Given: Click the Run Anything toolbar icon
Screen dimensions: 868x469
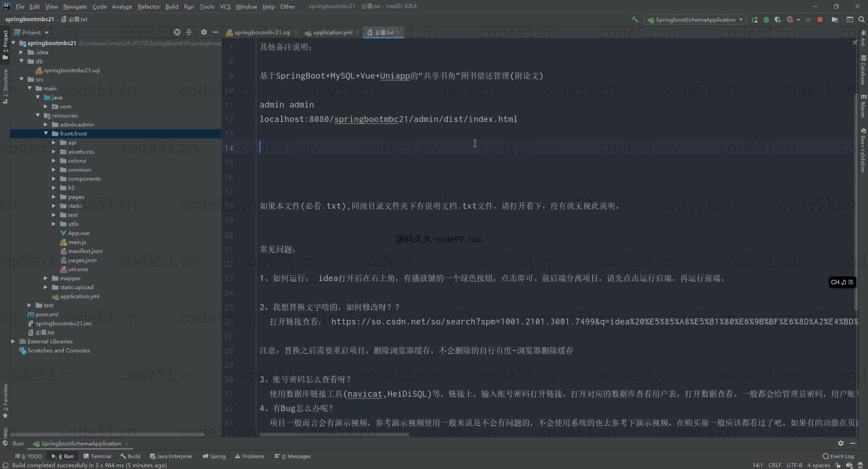Looking at the screenshot, I should tap(850, 19).
